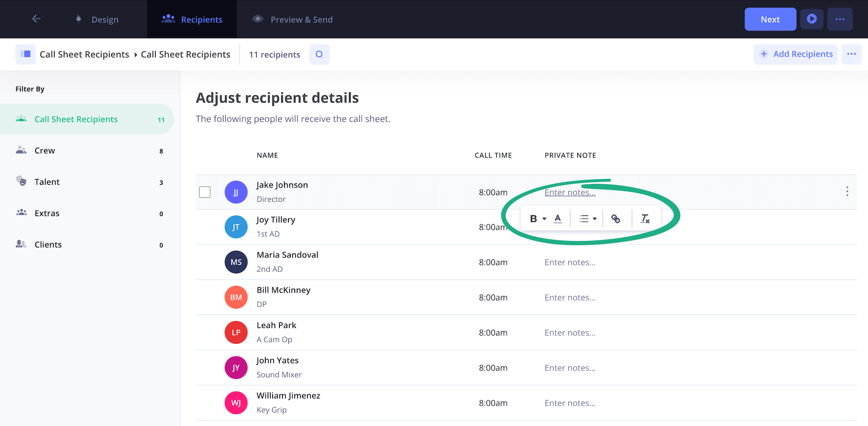This screenshot has height=426, width=868.
Task: Click the clear formatting icon
Action: coord(645,219)
